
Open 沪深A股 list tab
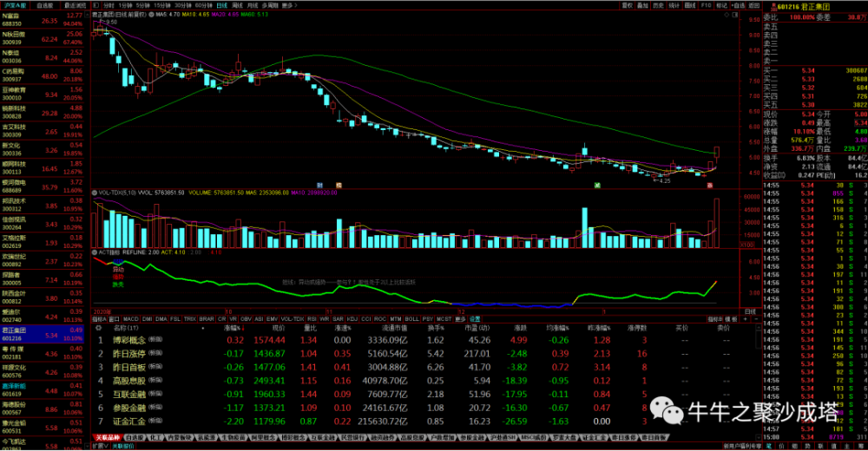pyautogui.click(x=14, y=5)
